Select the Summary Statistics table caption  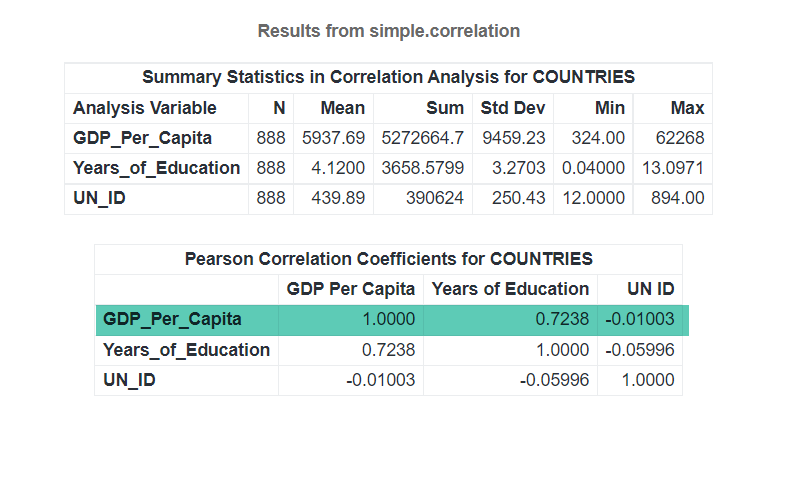[x=388, y=77]
